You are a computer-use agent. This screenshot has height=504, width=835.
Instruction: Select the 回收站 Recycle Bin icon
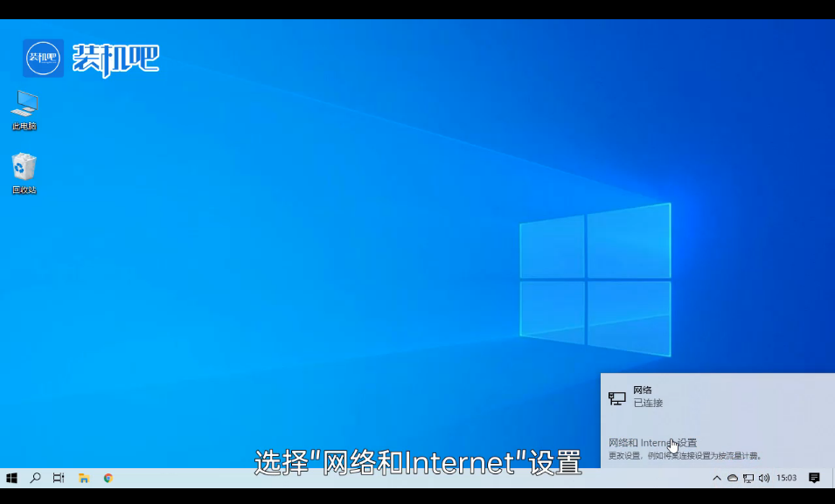pyautogui.click(x=24, y=172)
